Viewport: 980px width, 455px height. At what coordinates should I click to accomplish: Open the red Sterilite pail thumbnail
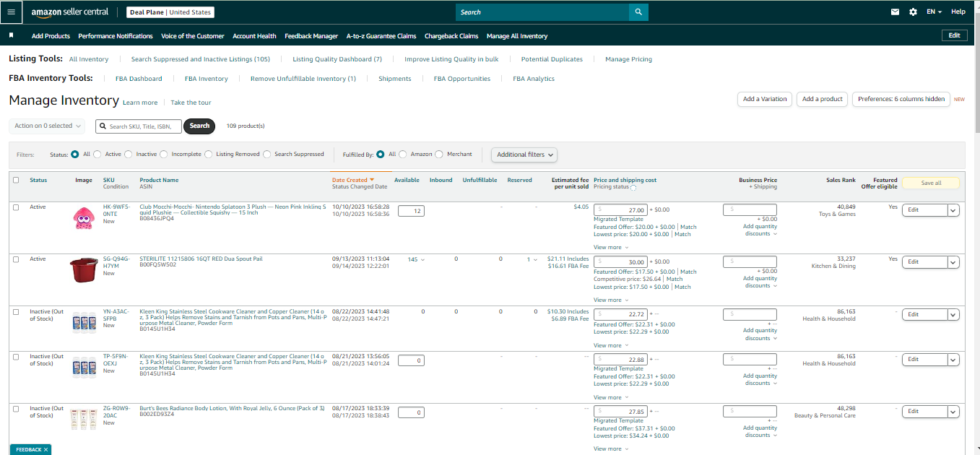click(84, 270)
